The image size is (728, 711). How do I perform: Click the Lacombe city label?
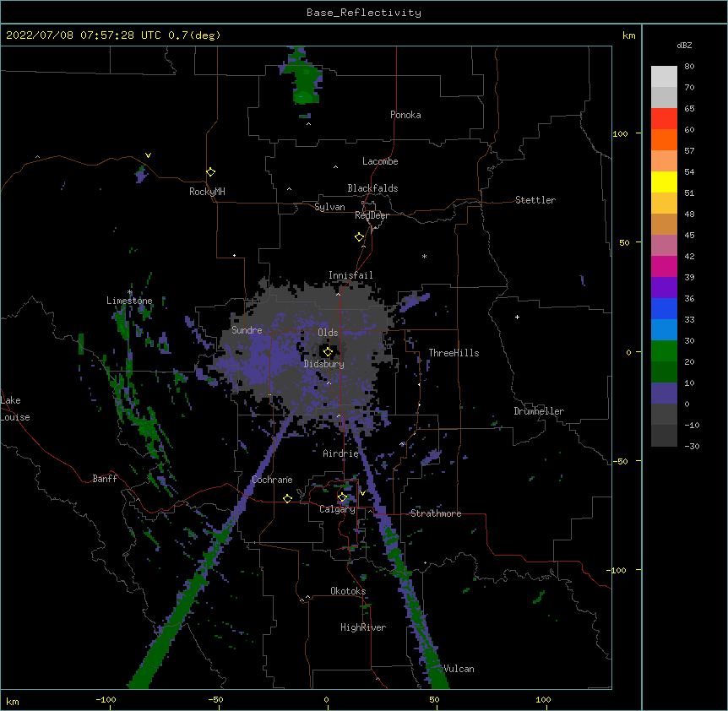[x=380, y=161]
